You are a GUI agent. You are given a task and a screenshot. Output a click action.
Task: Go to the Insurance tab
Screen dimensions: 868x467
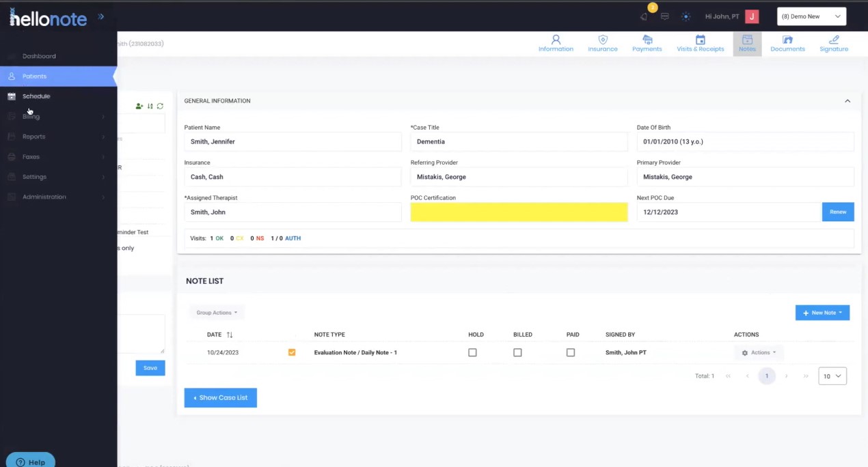pyautogui.click(x=602, y=43)
